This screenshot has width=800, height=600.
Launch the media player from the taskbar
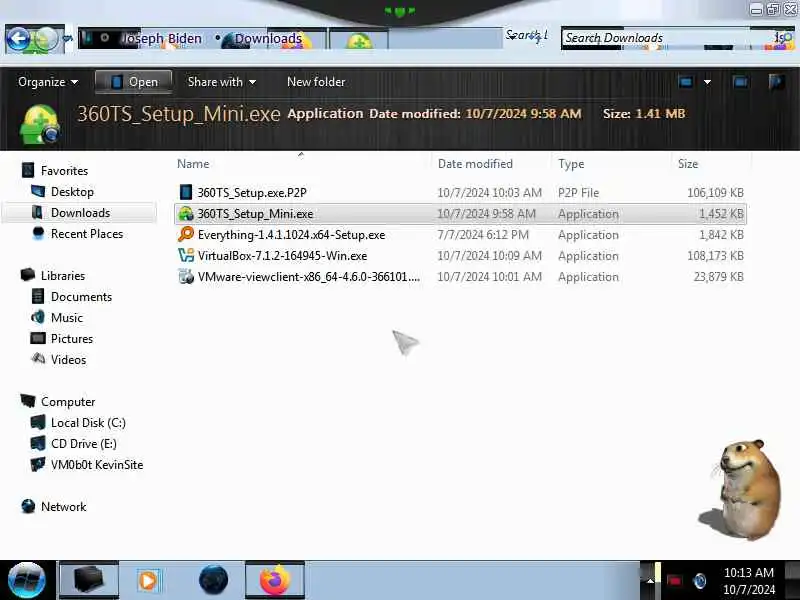(148, 580)
